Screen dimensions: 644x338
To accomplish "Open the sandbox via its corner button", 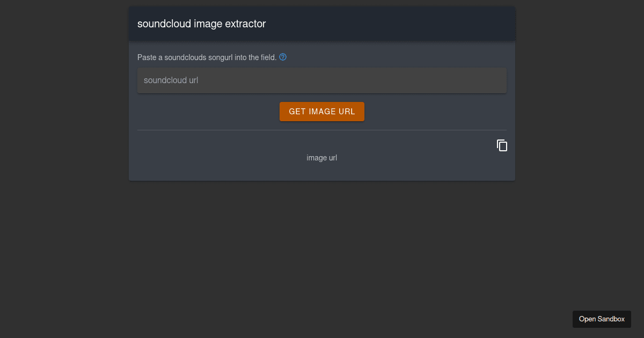I will 602,319.
